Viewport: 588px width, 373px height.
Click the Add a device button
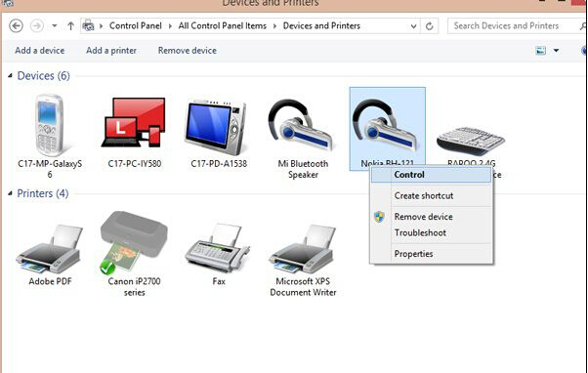tap(40, 50)
